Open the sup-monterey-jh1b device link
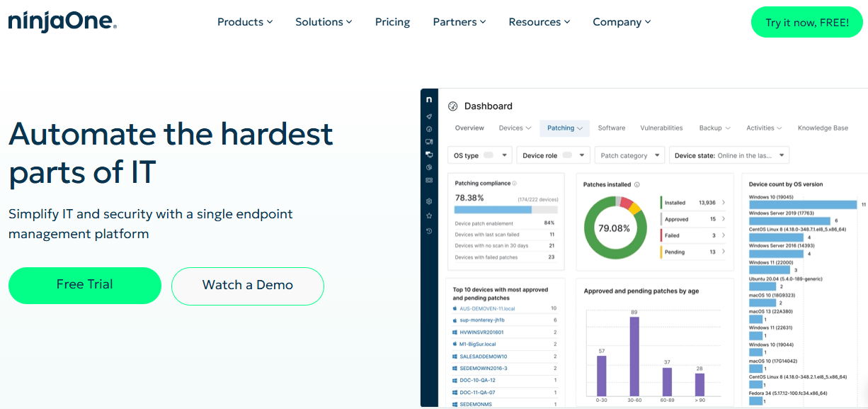 point(482,320)
